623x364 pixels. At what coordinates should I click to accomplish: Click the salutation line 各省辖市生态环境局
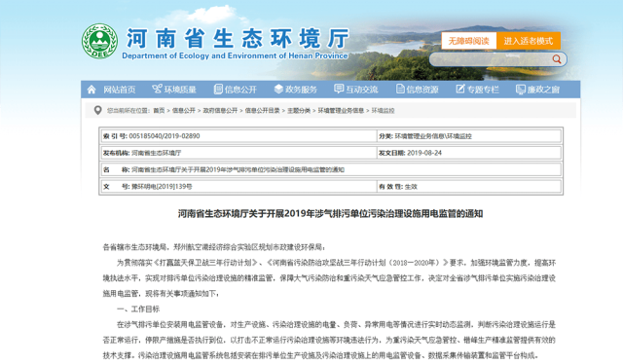point(214,247)
